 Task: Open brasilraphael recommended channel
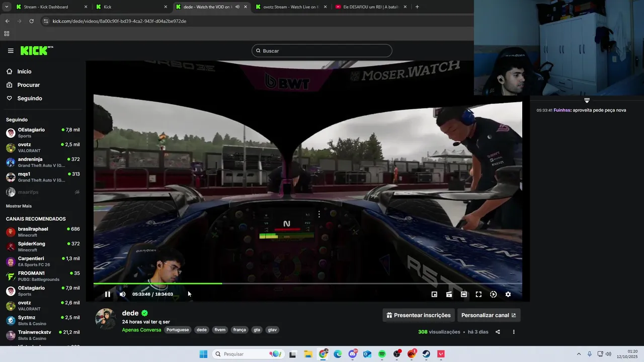(43, 232)
